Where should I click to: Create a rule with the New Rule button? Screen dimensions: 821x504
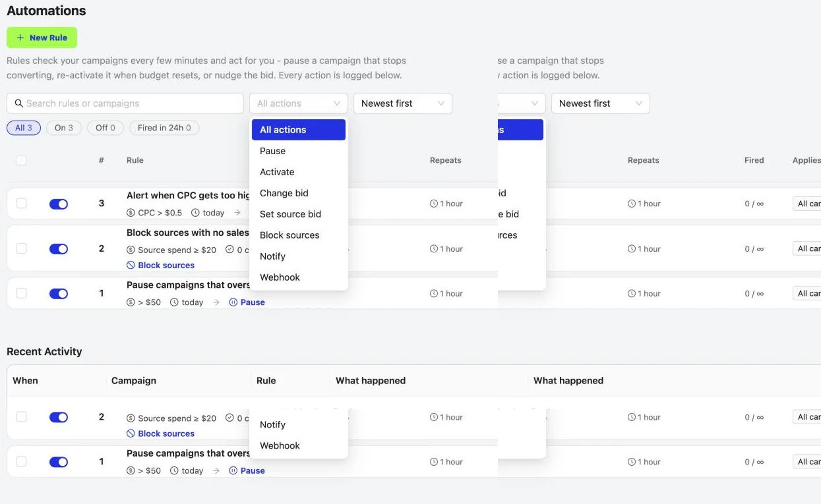42,38
